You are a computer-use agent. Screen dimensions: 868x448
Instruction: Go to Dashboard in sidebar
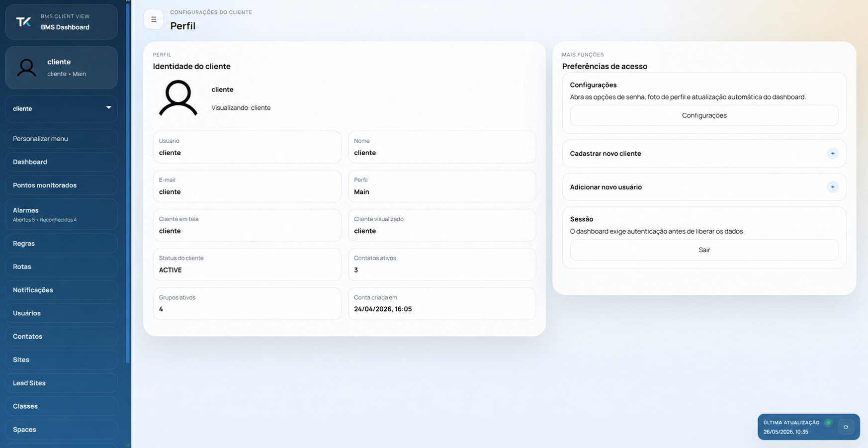pos(62,162)
